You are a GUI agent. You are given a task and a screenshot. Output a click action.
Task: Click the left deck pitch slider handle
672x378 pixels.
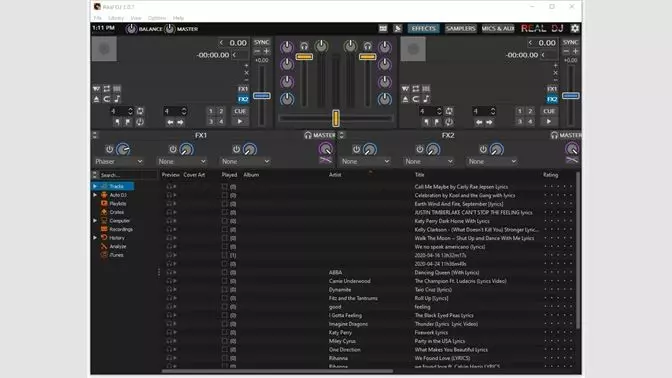(261, 96)
